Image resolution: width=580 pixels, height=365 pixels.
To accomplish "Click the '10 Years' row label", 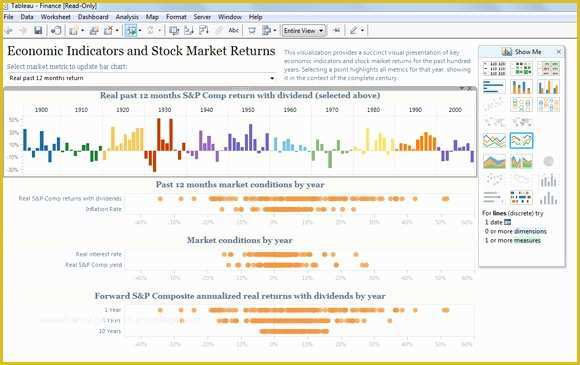I will click(x=110, y=331).
